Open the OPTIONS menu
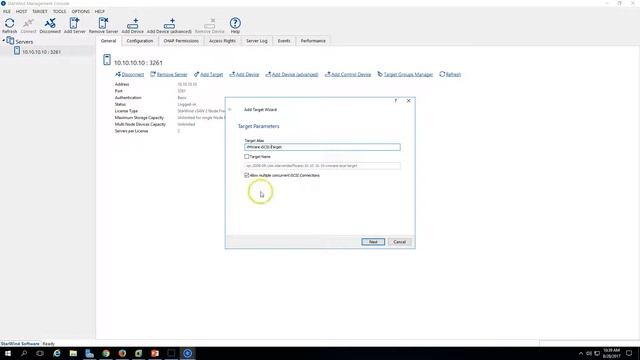The height and width of the screenshot is (360, 640). click(x=80, y=11)
